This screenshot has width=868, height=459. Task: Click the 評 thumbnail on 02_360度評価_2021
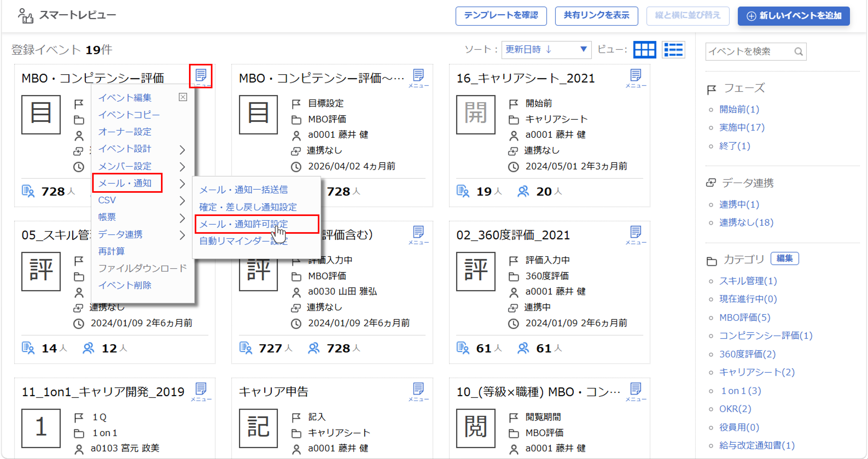(475, 271)
